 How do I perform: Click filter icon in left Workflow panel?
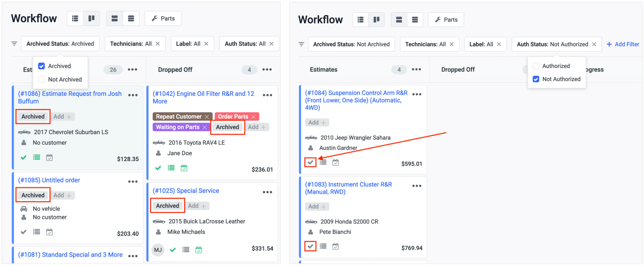click(x=14, y=44)
